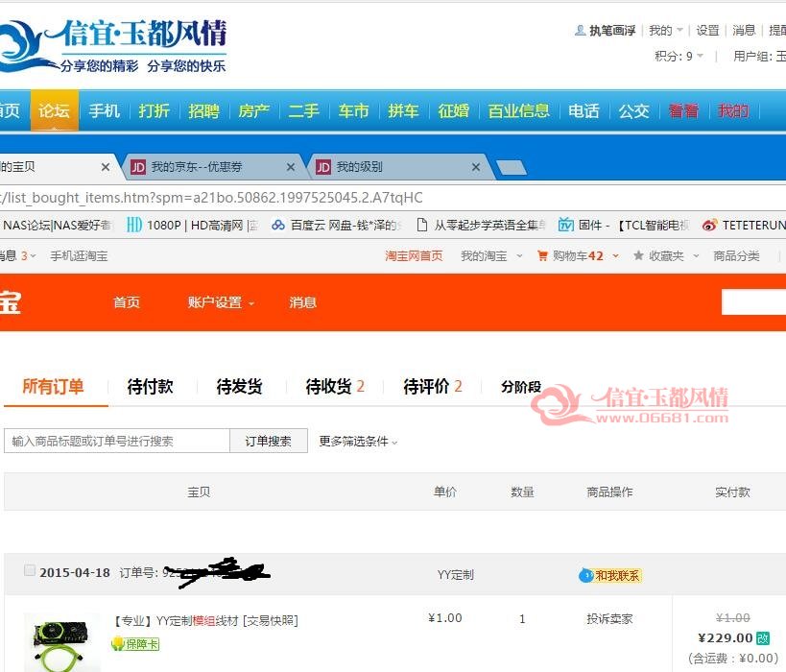Click the green 改 icon beside ¥229.00

tap(763, 637)
